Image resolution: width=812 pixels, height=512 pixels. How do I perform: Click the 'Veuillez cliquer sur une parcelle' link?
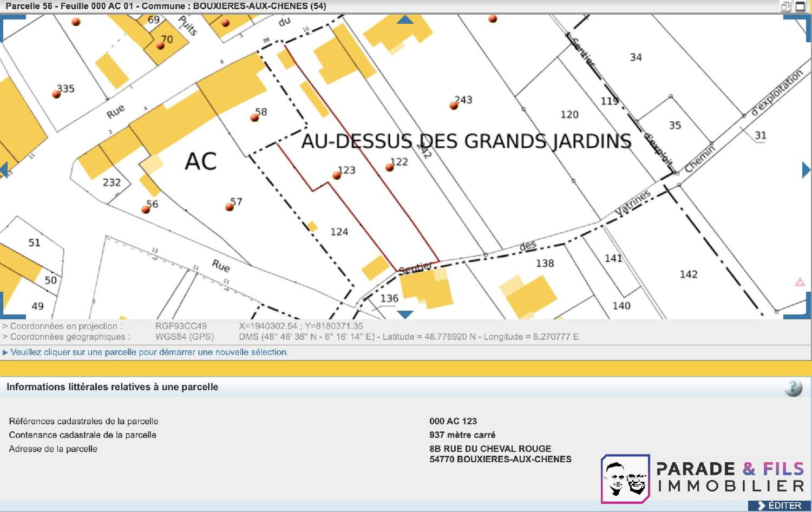pyautogui.click(x=149, y=352)
